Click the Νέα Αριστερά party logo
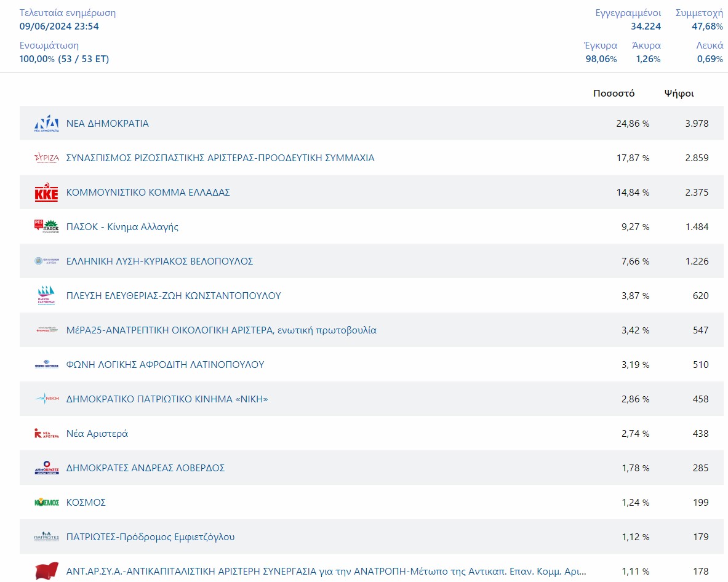728x582 pixels. 46,434
